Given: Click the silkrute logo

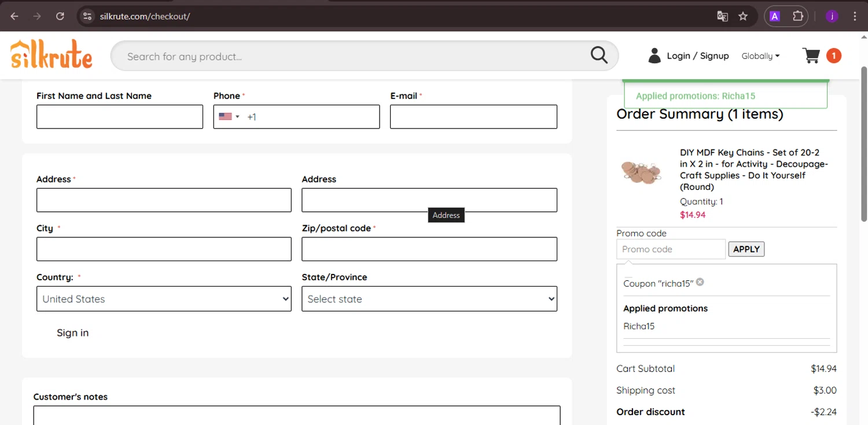Looking at the screenshot, I should click(52, 55).
